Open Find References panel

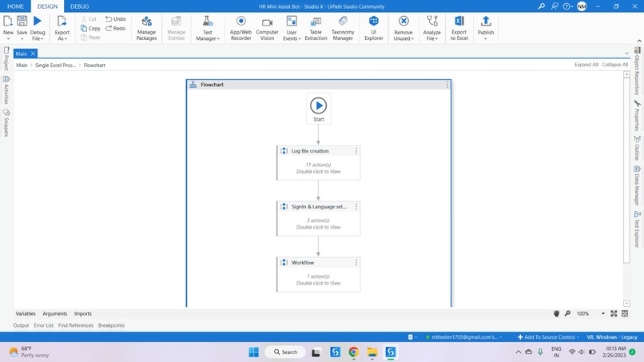(x=76, y=325)
